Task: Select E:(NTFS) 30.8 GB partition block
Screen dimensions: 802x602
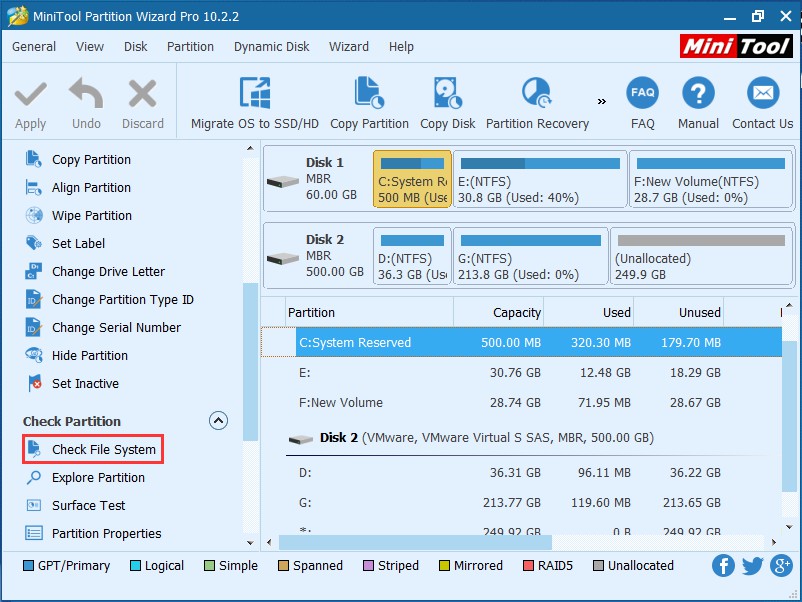Action: pos(540,179)
